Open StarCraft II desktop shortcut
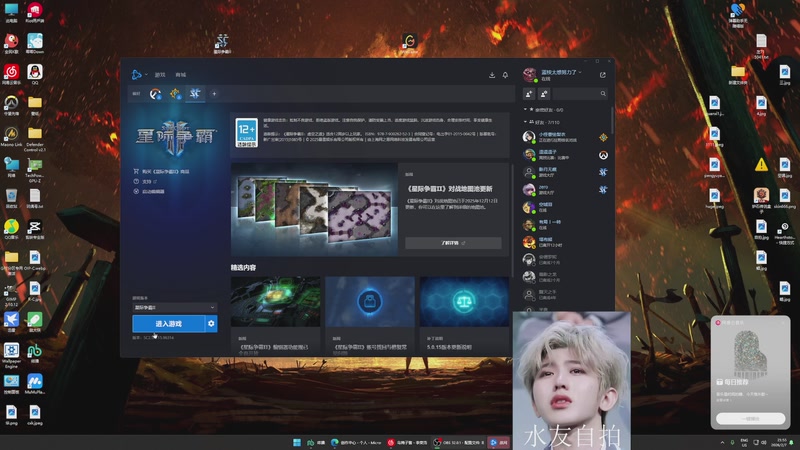This screenshot has height=450, width=800. 222,43
